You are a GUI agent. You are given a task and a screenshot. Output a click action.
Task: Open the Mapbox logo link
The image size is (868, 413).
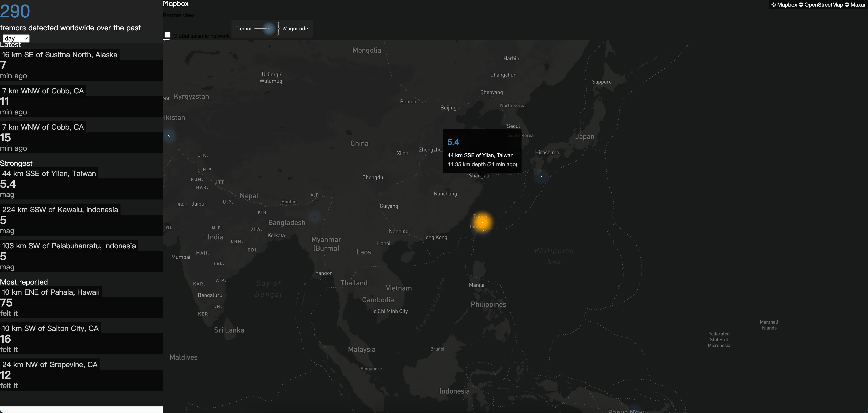(176, 4)
